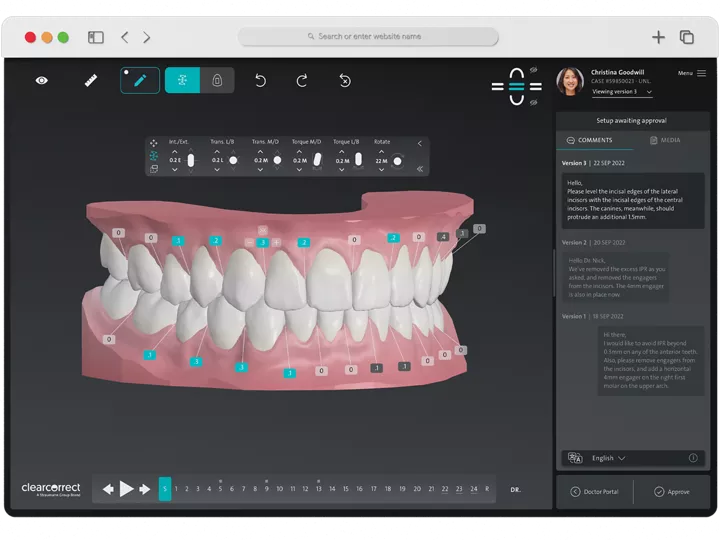Image resolution: width=720 pixels, height=540 pixels.
Task: Adjust the Rotate dial control
Action: point(397,160)
